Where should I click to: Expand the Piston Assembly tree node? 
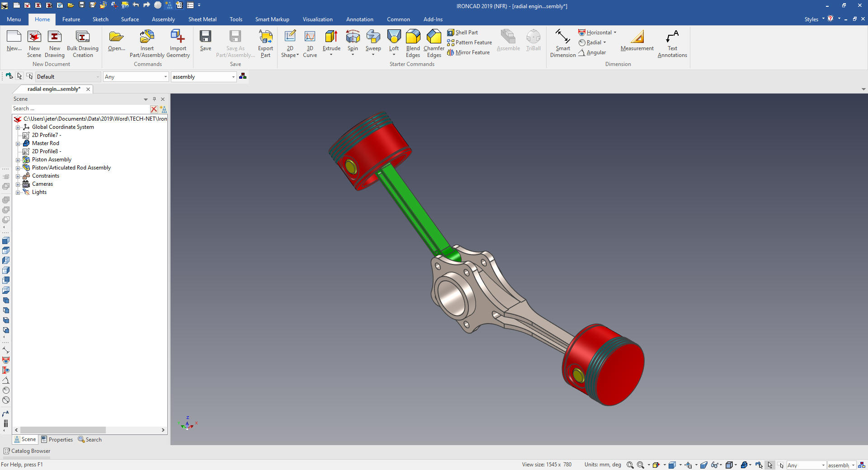[18, 160]
